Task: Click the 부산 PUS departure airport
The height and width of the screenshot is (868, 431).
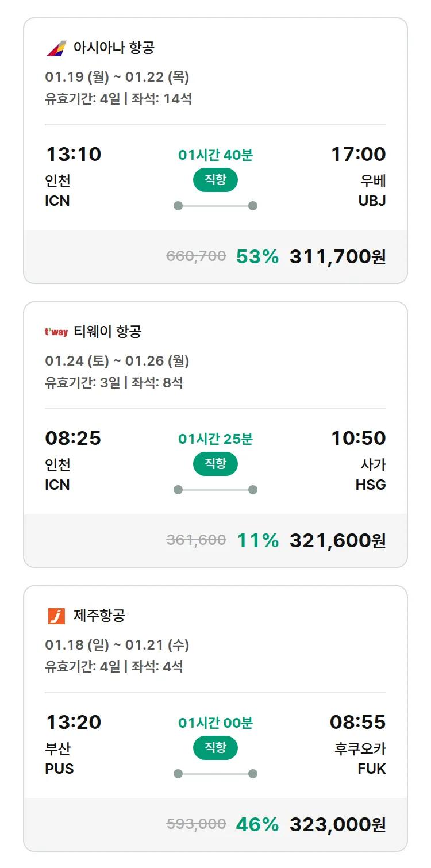Action: (59, 759)
